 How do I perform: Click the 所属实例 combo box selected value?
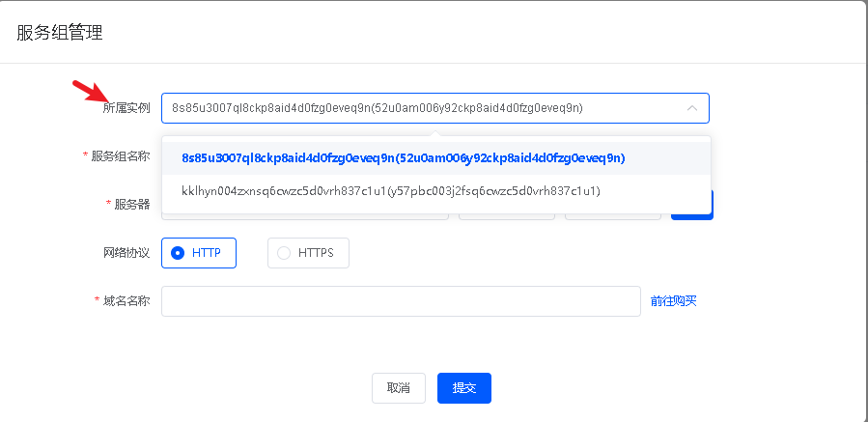[377, 108]
